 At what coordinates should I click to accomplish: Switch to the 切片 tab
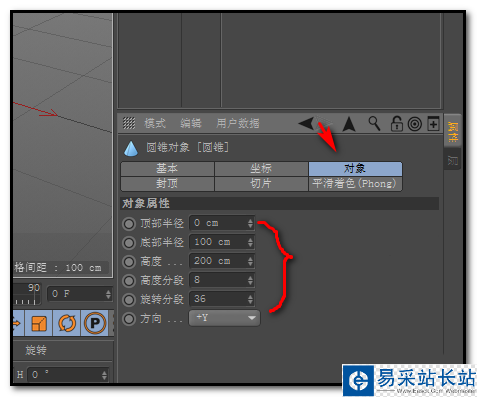pyautogui.click(x=261, y=184)
